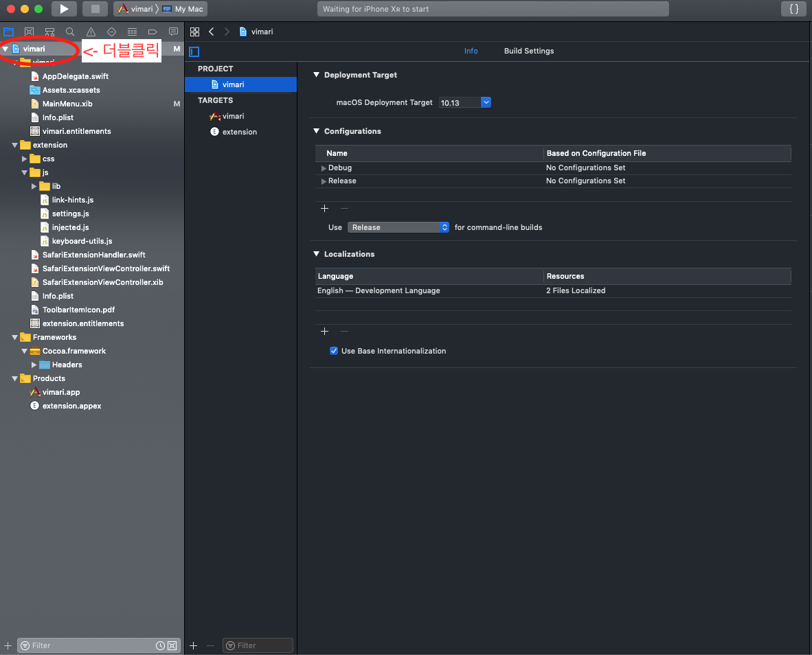This screenshot has height=655, width=812.
Task: Collapse the Deployment Target section
Action: (x=317, y=75)
